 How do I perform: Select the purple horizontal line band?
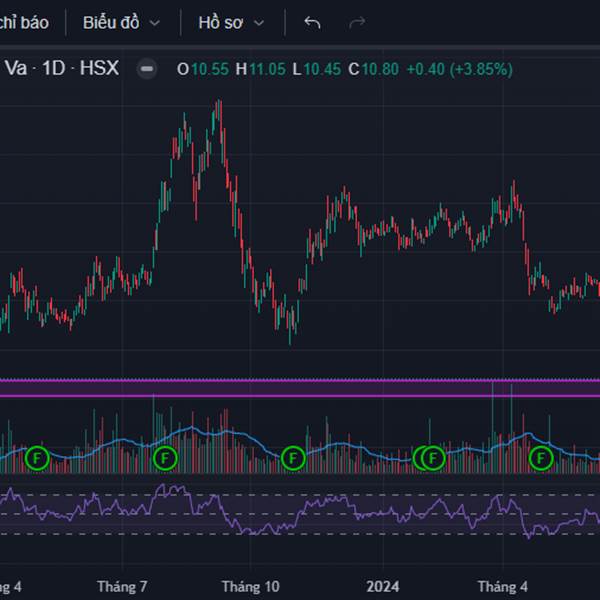(300, 388)
